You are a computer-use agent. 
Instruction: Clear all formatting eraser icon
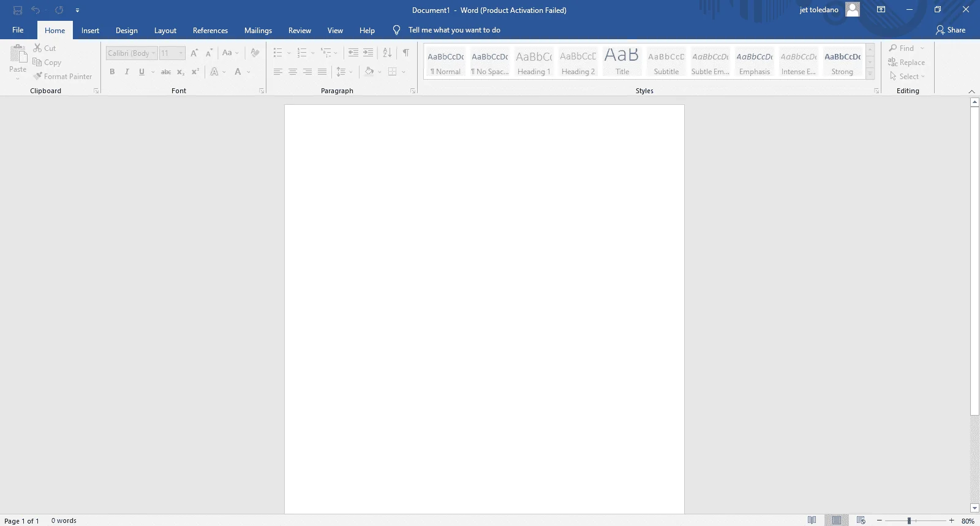point(255,53)
